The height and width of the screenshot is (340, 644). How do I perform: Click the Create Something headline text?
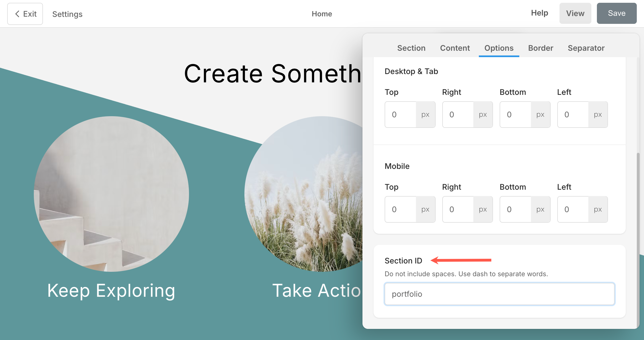pos(273,73)
